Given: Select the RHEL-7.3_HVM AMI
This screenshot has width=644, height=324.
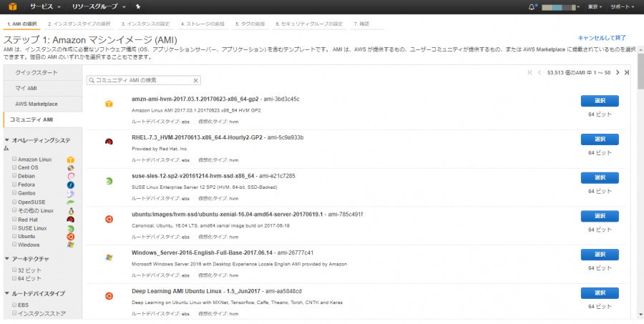Looking at the screenshot, I should pyautogui.click(x=600, y=139).
